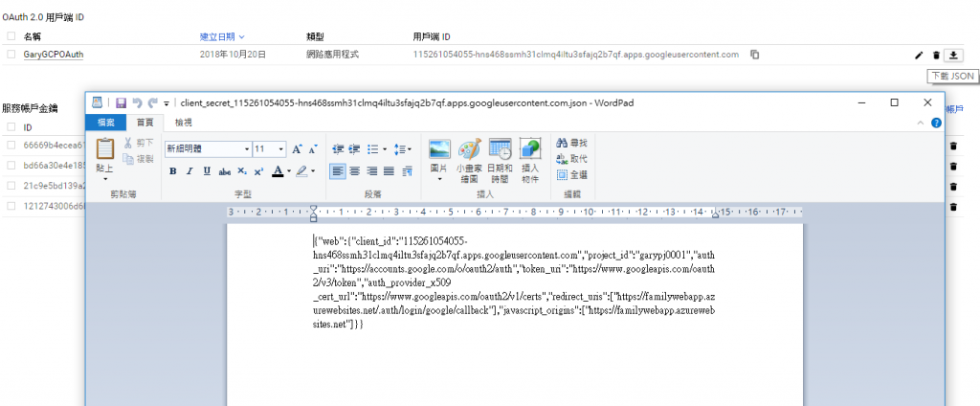Check the GaryGCPOAuth row checkbox
Viewport: 980px width, 406px height.
click(11, 55)
